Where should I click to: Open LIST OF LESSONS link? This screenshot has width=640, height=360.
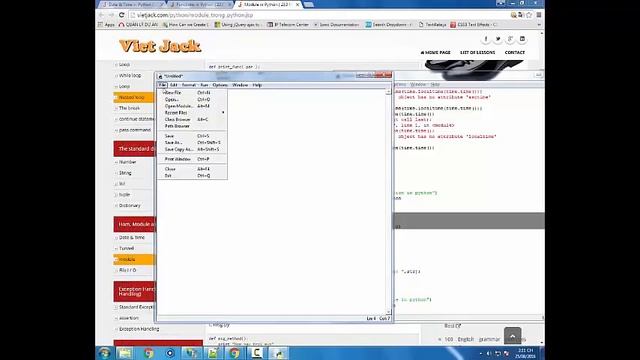pos(478,52)
